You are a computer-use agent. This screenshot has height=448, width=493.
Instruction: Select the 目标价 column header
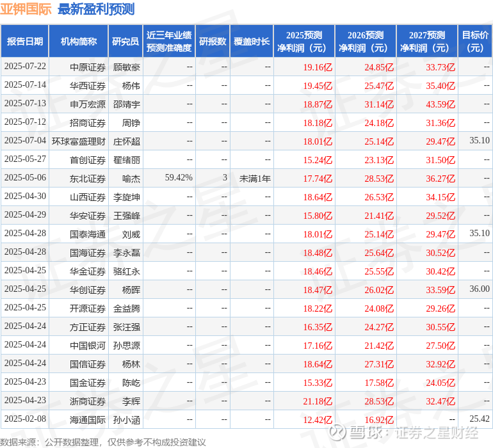coord(475,41)
